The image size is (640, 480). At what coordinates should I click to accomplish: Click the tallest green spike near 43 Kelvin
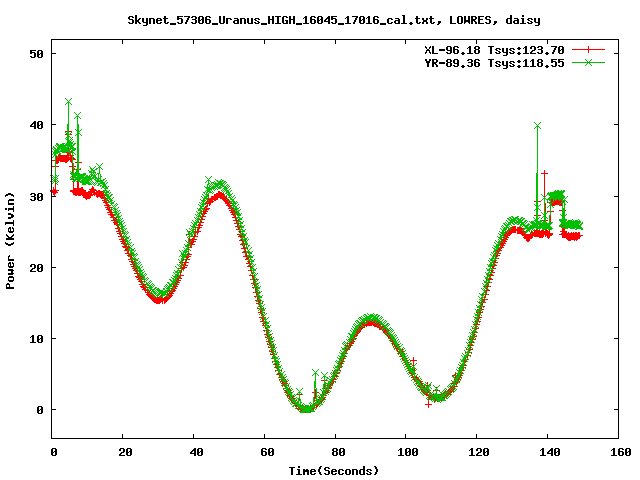[x=69, y=102]
